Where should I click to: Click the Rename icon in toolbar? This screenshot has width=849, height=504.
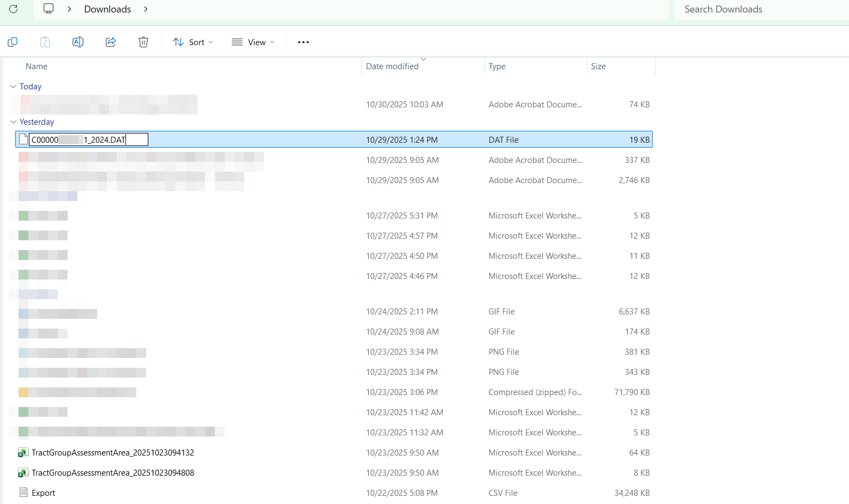tap(78, 42)
